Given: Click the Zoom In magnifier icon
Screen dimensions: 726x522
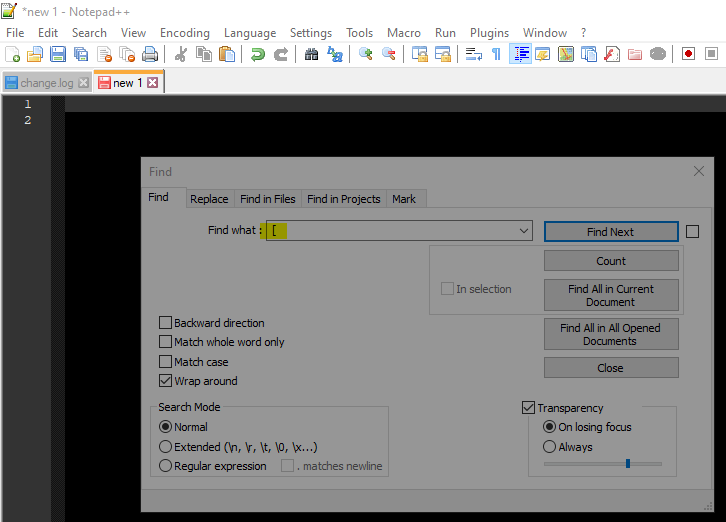Looking at the screenshot, I should [366, 54].
